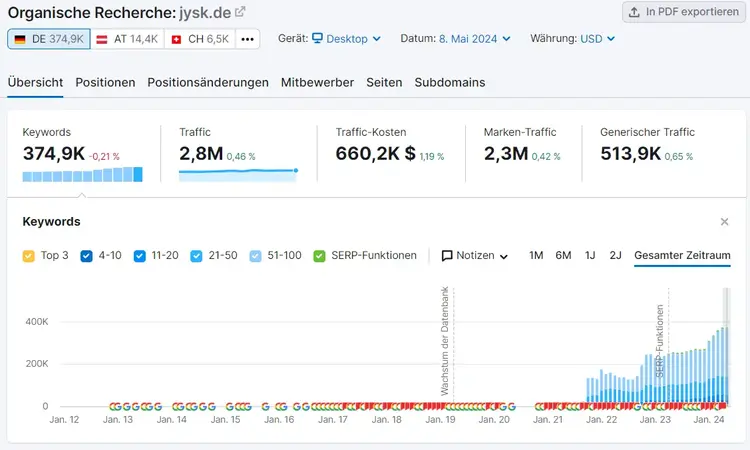
Task: Open Mitbewerber tab
Action: [x=318, y=82]
